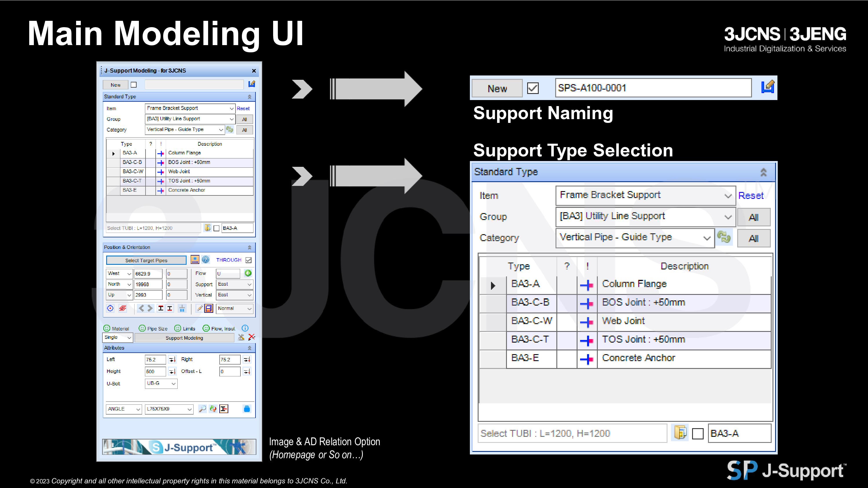Click the pick-value icon next to the Left field
This screenshot has height=488, width=868.
point(172,360)
